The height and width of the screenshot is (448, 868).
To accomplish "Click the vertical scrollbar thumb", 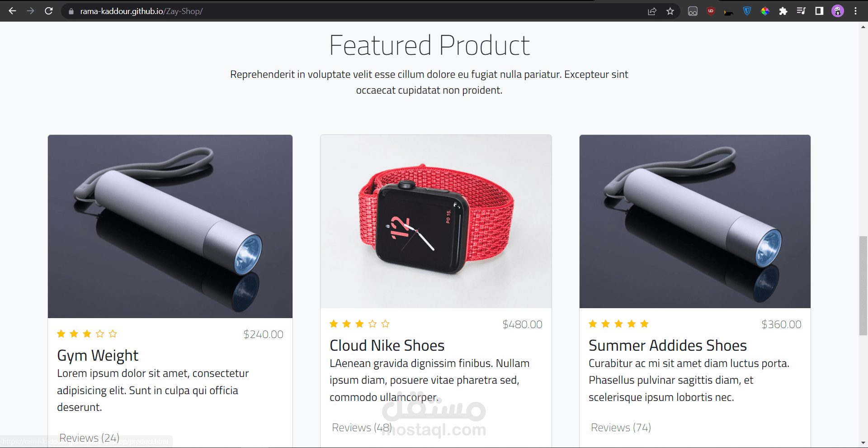I will pos(863,286).
